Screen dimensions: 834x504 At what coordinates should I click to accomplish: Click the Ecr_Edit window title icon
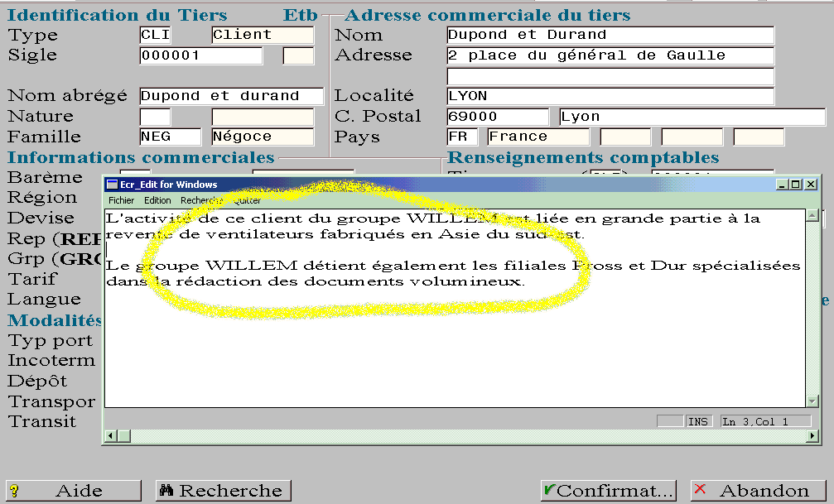[x=113, y=185]
